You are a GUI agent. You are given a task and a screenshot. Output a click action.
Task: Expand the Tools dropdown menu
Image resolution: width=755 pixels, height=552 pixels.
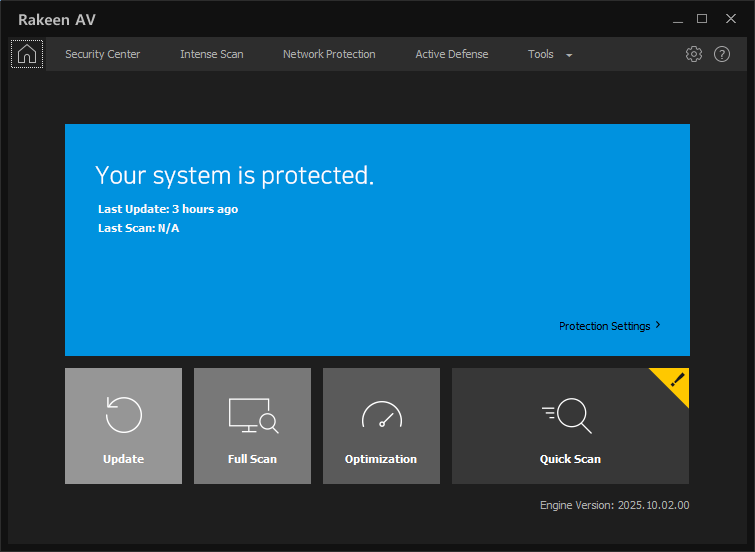pos(550,54)
